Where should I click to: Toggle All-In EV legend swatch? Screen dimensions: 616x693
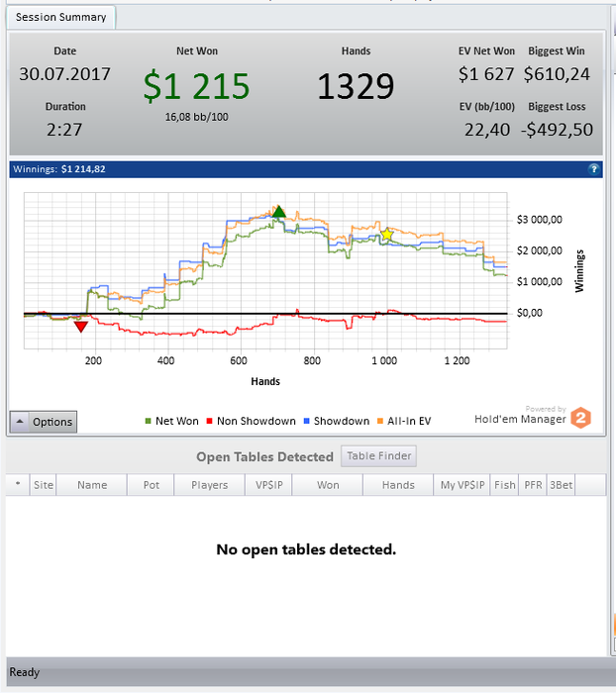(380, 421)
